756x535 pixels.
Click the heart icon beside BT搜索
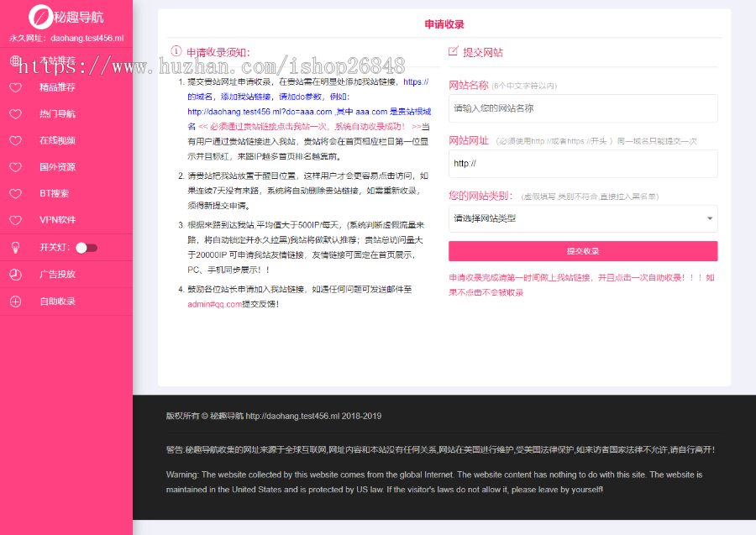point(15,194)
